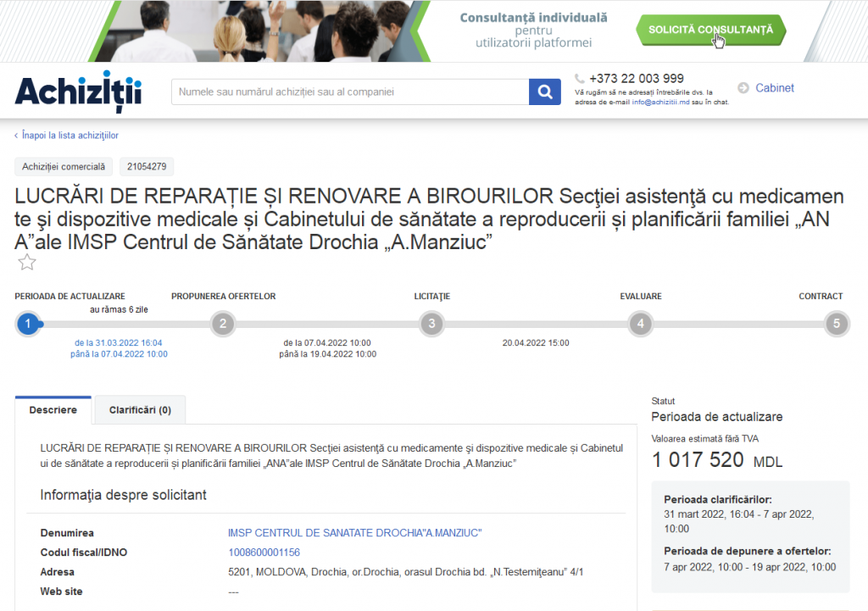Select step 1 circle in timeline
Viewport: 868px width, 611px height.
pos(28,324)
